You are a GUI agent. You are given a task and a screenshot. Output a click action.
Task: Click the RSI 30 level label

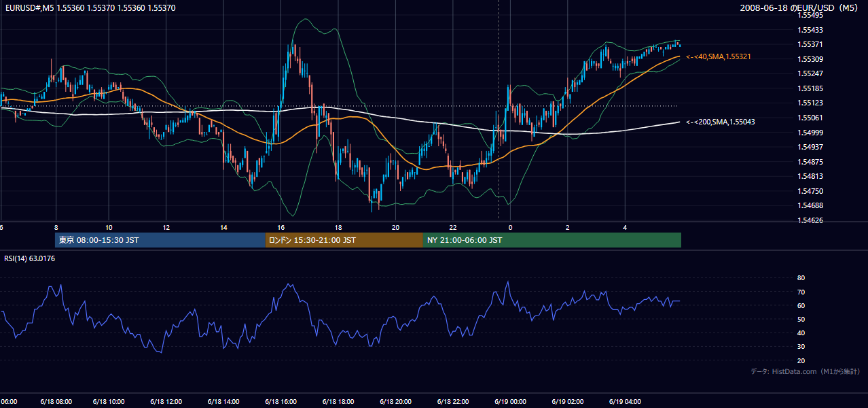point(801,347)
